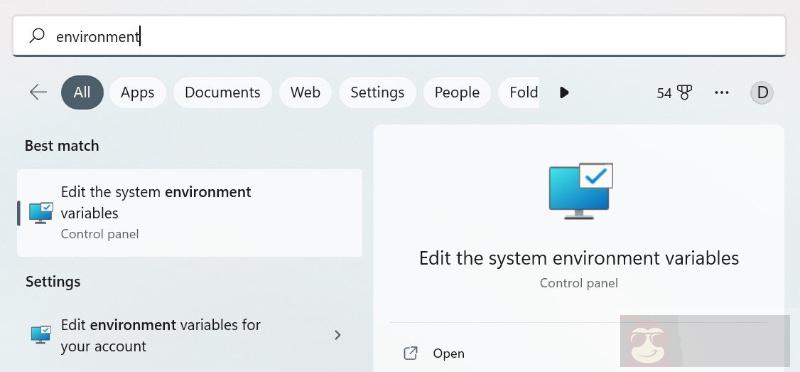
Task: Switch to the People filter tab
Action: click(457, 92)
